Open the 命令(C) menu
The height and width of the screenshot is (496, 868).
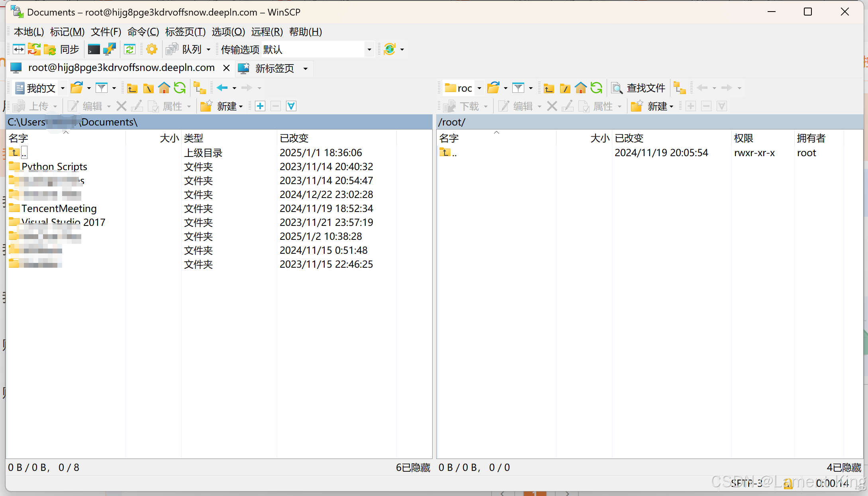point(143,32)
